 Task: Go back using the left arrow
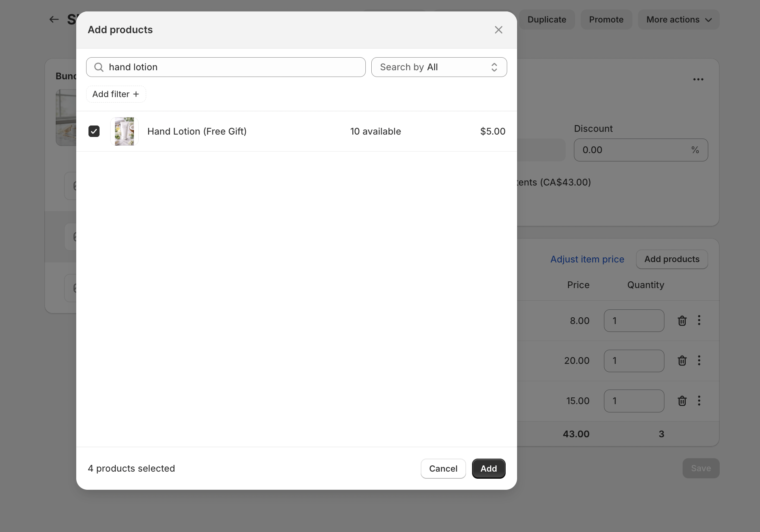click(x=54, y=19)
